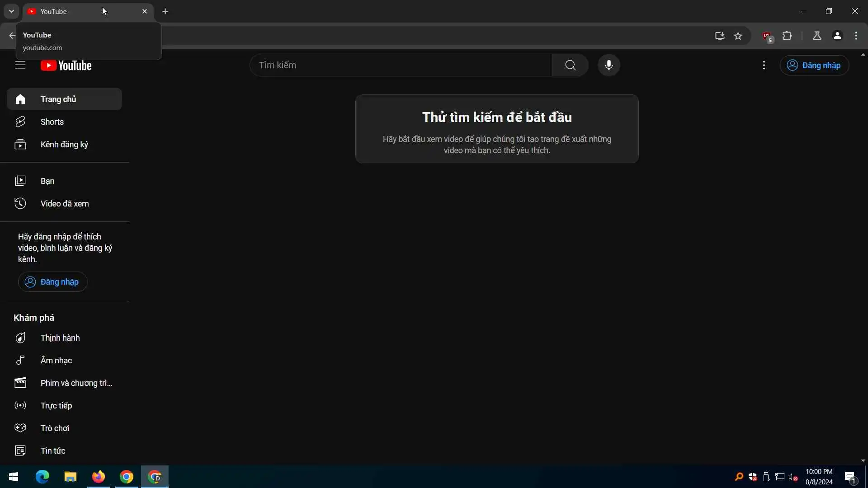
Task: Toggle the hamburger guide menu
Action: click(x=20, y=65)
